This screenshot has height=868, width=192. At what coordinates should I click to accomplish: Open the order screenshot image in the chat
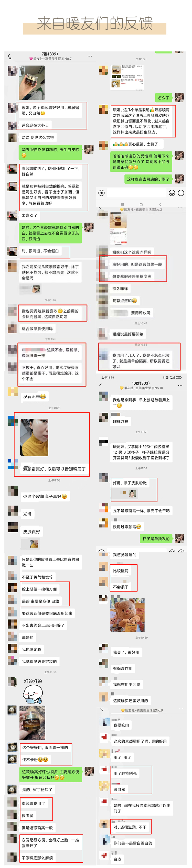click(x=127, y=78)
